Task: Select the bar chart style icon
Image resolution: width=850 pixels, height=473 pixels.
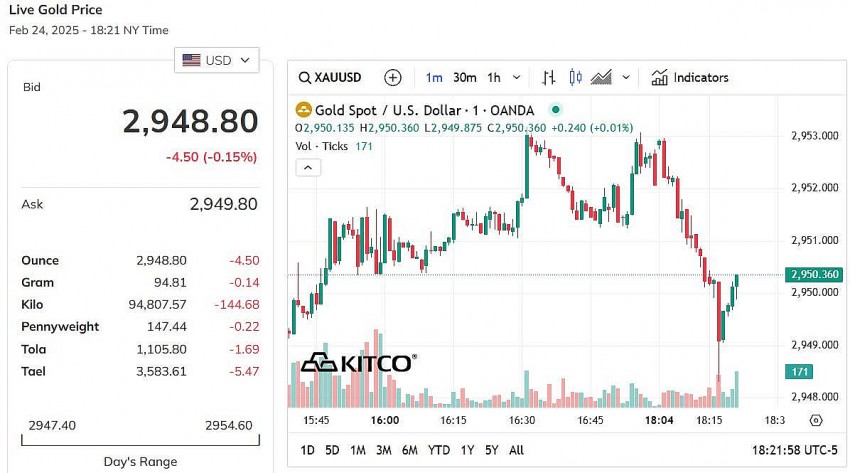Action: tap(548, 77)
